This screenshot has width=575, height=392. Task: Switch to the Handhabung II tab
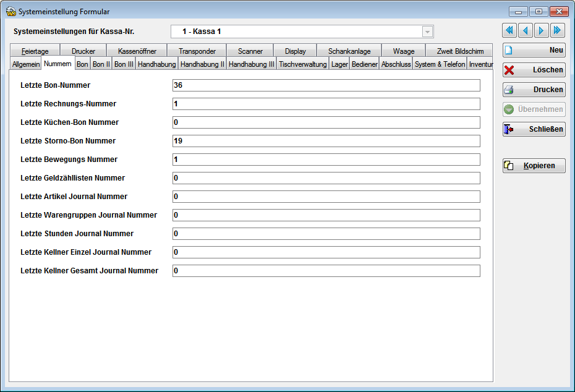coord(202,64)
